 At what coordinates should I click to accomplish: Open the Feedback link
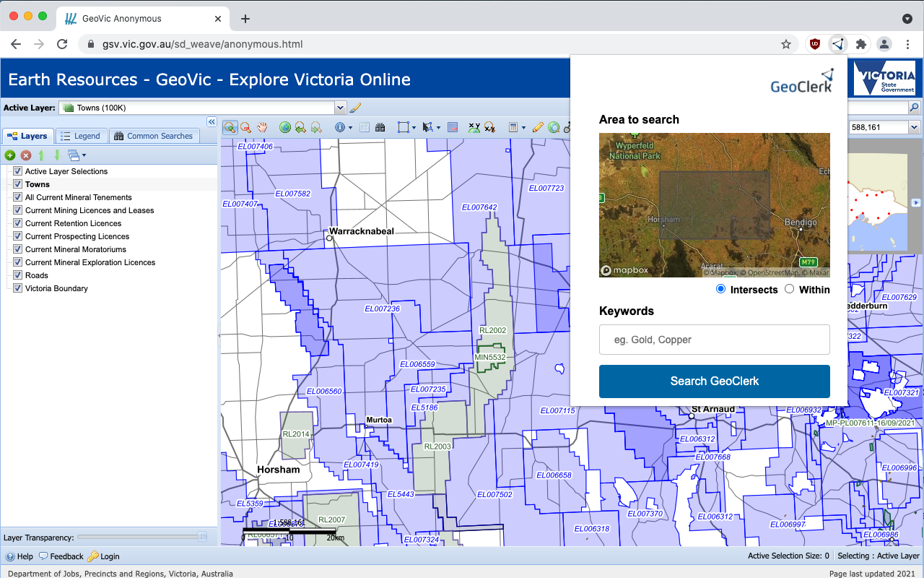(61, 556)
